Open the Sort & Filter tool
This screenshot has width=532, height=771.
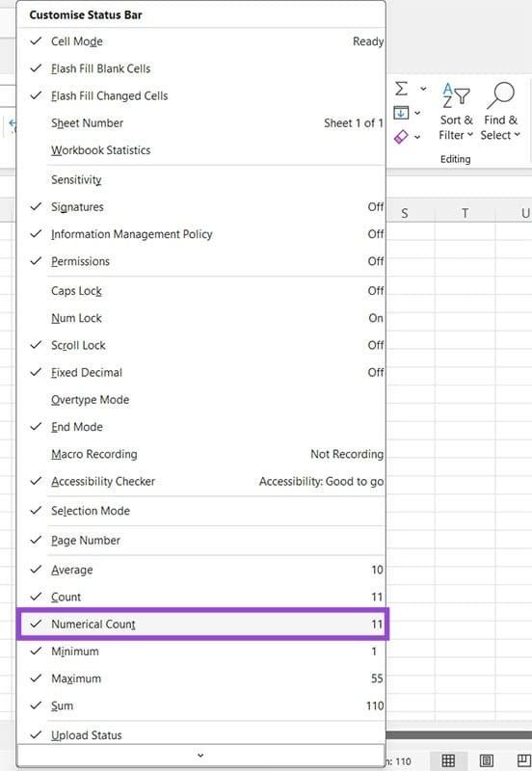456,112
